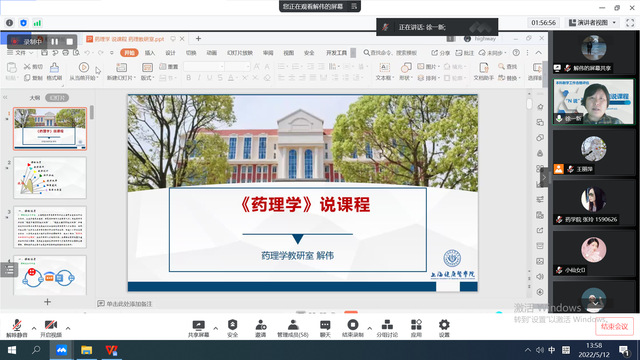Unmute the microphone in meeting toolbar
This screenshot has height=360, width=640.
coord(17,328)
